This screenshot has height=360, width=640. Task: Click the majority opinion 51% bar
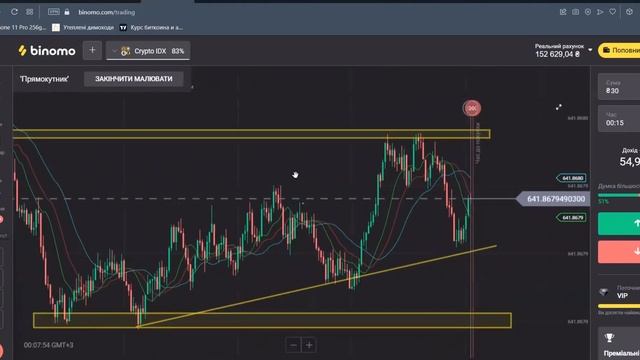click(x=619, y=196)
